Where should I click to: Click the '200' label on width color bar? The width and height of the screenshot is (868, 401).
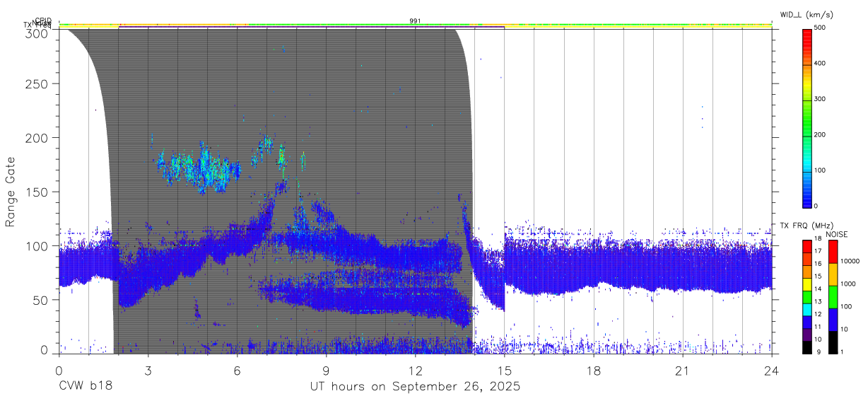pos(820,135)
